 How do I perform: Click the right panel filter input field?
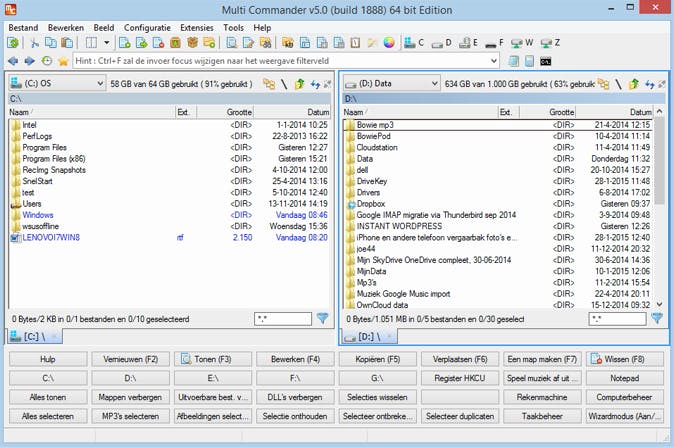pos(617,319)
